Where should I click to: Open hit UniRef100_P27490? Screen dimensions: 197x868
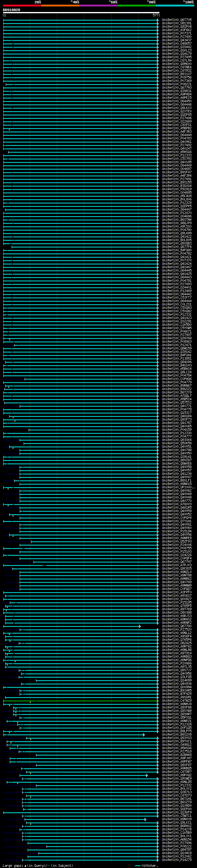[177, 37]
